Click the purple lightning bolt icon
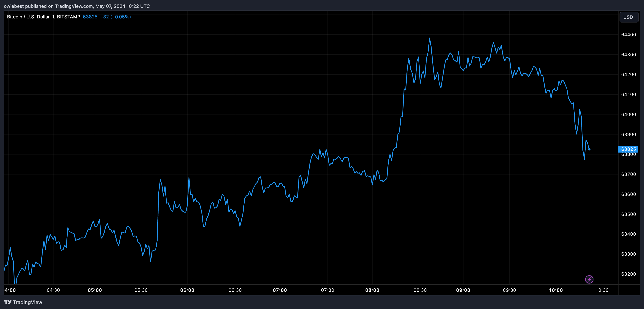The image size is (644, 309). [589, 279]
